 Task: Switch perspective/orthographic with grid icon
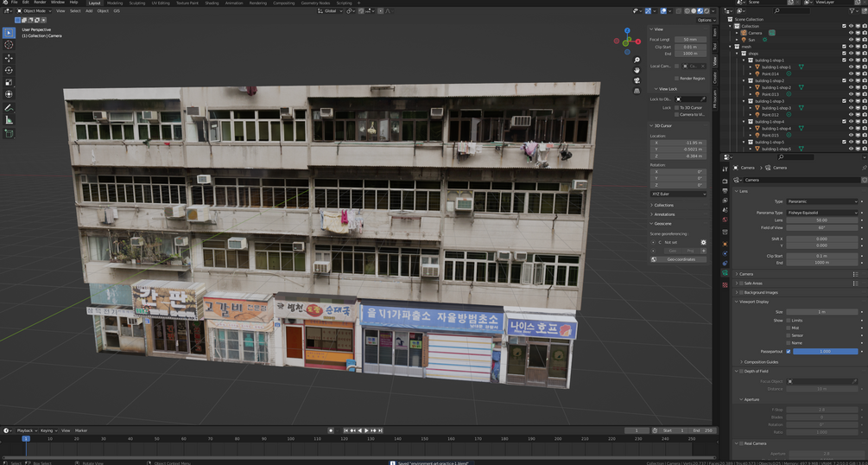pyautogui.click(x=637, y=91)
